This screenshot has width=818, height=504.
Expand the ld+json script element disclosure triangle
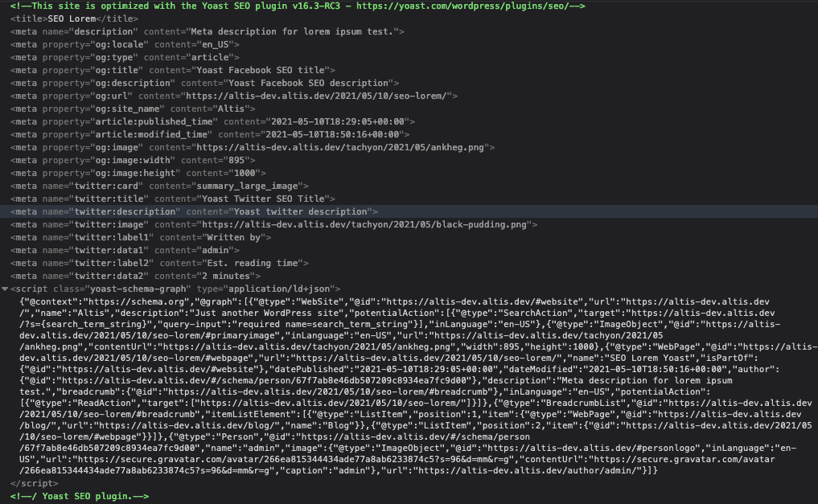coord(6,288)
